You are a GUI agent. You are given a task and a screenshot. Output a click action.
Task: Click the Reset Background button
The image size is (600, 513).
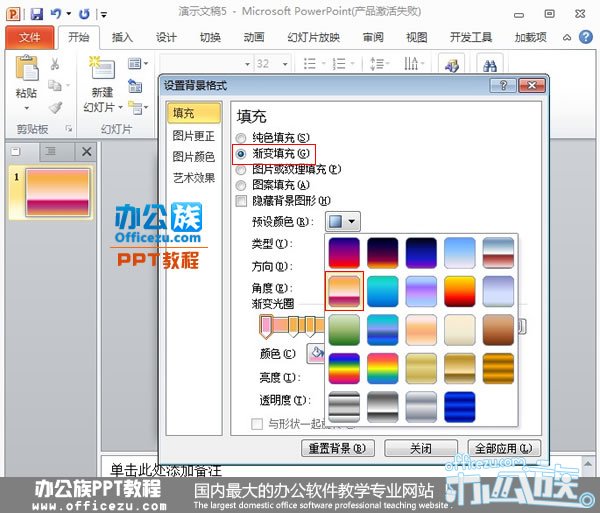click(x=338, y=448)
